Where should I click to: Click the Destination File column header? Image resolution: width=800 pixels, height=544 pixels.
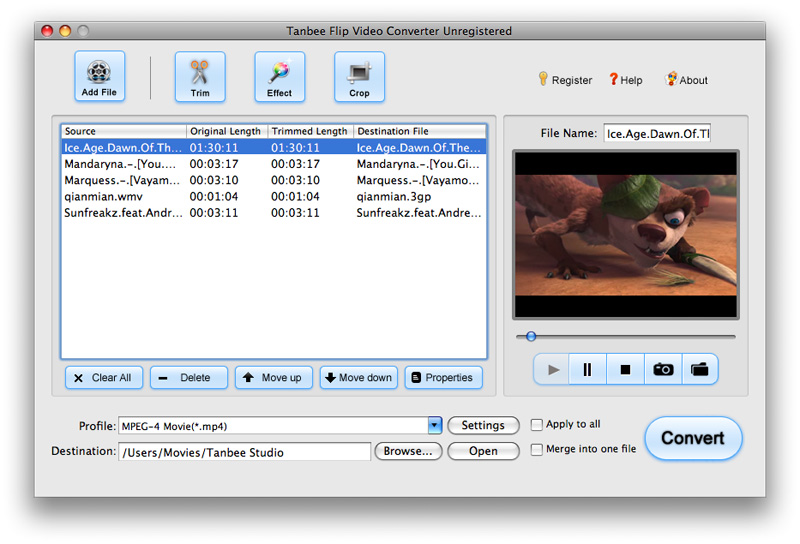click(420, 131)
